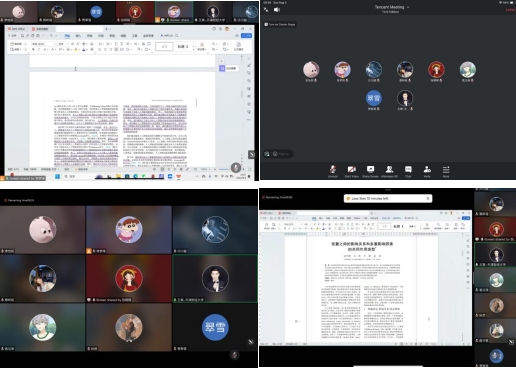Turn on Center Stage
The width and height of the screenshot is (516, 368).
[280, 24]
